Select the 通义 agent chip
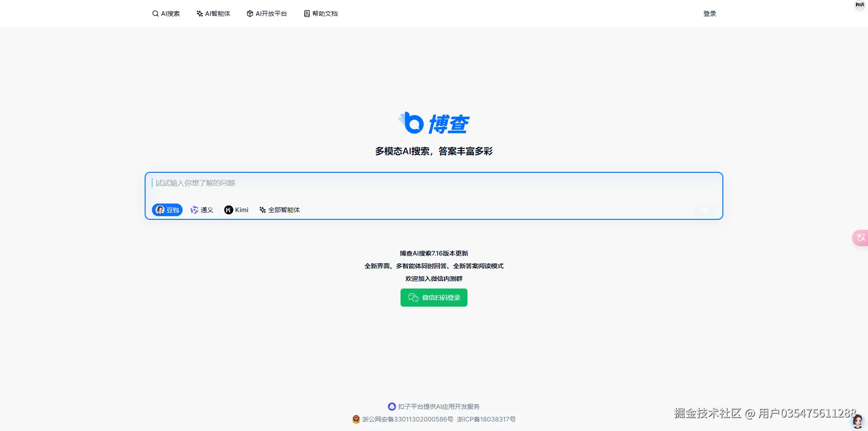This screenshot has width=868, height=431. pyautogui.click(x=202, y=210)
